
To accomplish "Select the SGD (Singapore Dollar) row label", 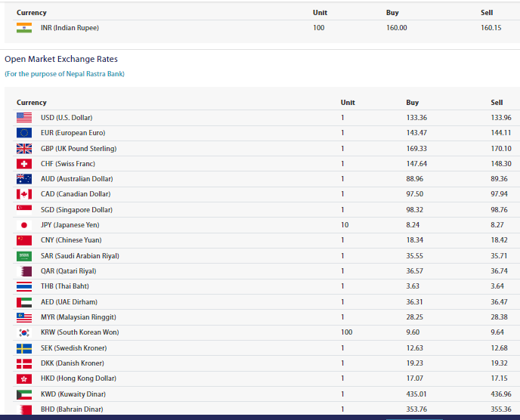I will pos(76,210).
